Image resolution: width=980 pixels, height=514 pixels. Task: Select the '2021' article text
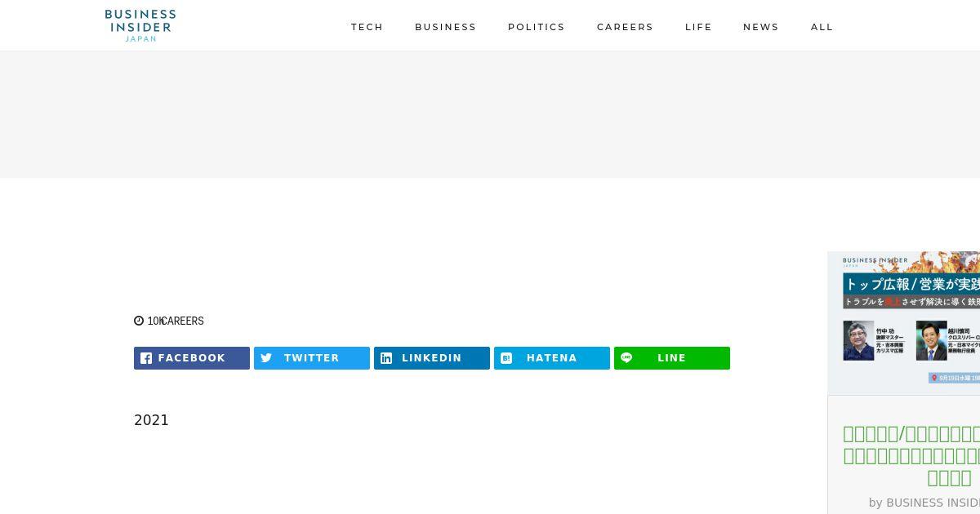coord(151,420)
